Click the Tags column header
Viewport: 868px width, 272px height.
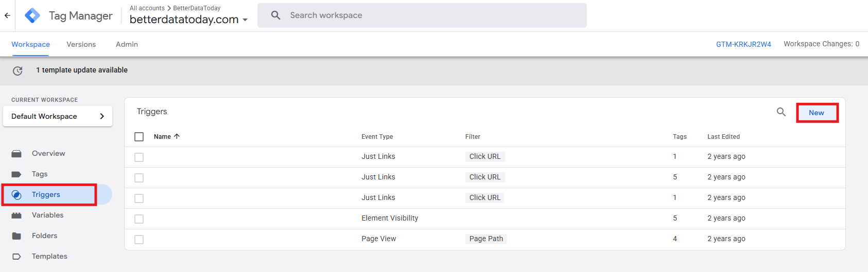click(x=680, y=137)
